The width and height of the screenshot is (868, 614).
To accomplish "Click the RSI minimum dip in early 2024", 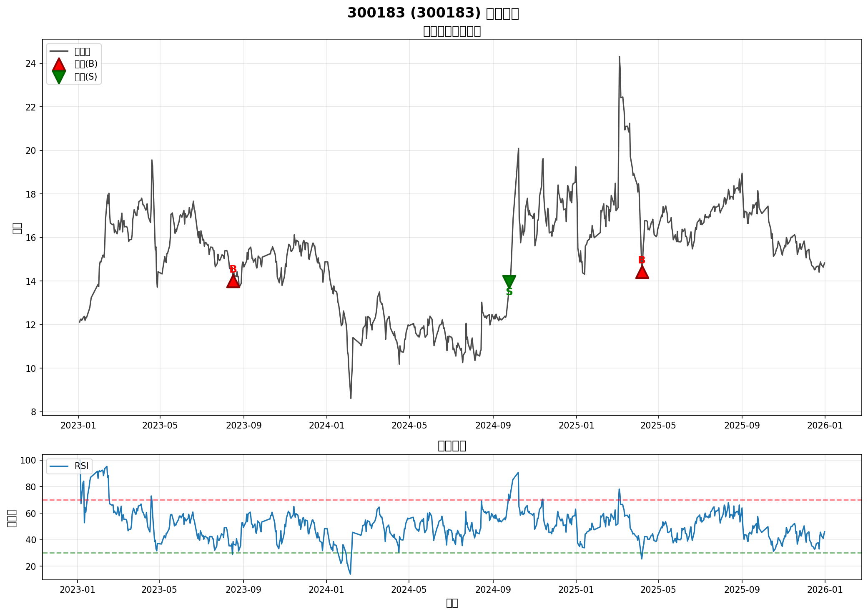I will [x=350, y=574].
